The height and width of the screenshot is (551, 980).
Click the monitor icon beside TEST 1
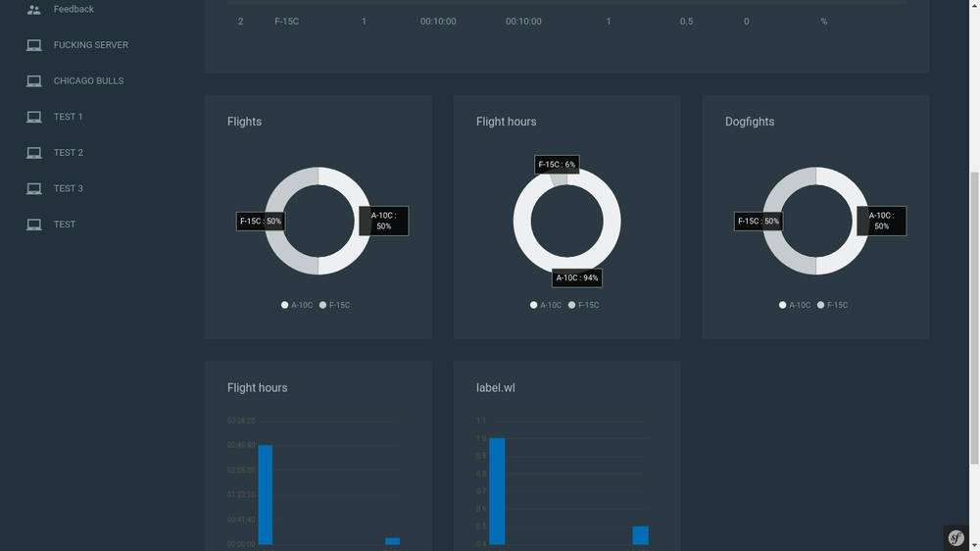(x=33, y=117)
